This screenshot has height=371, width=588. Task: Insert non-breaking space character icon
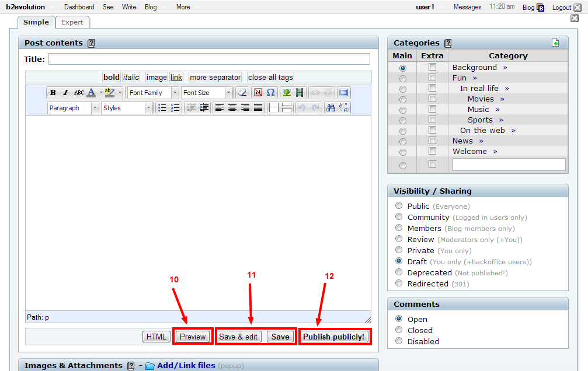pos(258,93)
